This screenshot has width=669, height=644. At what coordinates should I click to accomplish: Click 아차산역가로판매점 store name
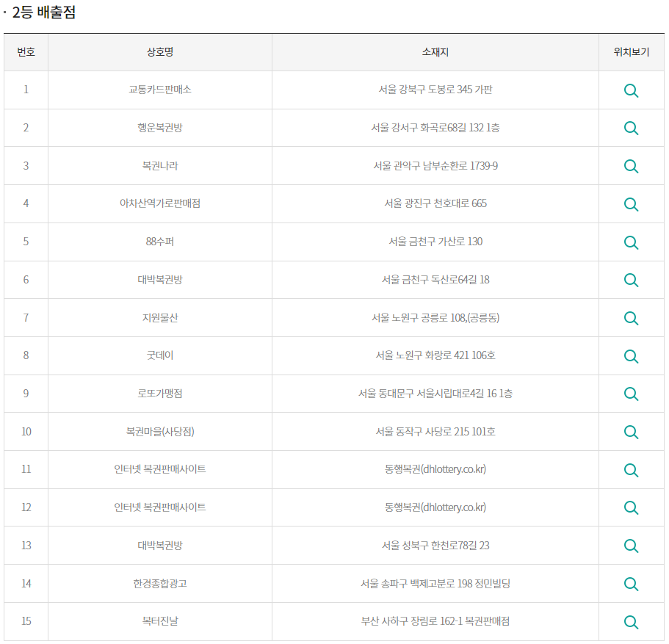click(160, 203)
